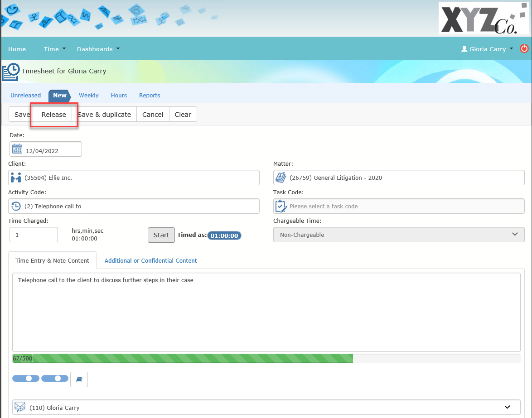
Task: Select the New tab
Action: pyautogui.click(x=60, y=96)
